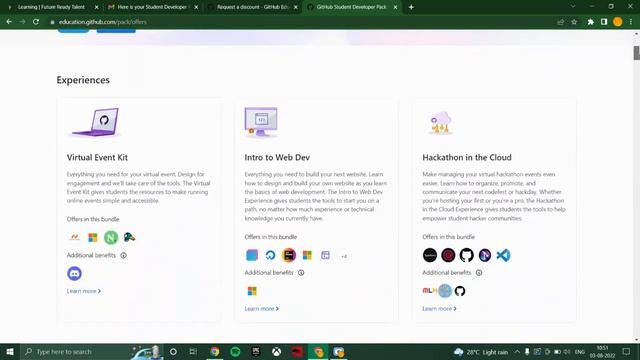Click the GitHub octocat icon in Hackathon bundle

(467, 255)
